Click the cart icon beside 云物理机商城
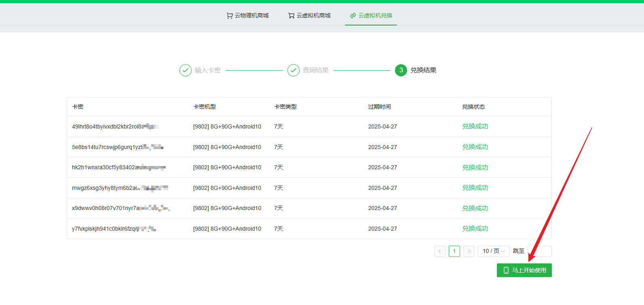This screenshot has height=305, width=644. pos(230,16)
